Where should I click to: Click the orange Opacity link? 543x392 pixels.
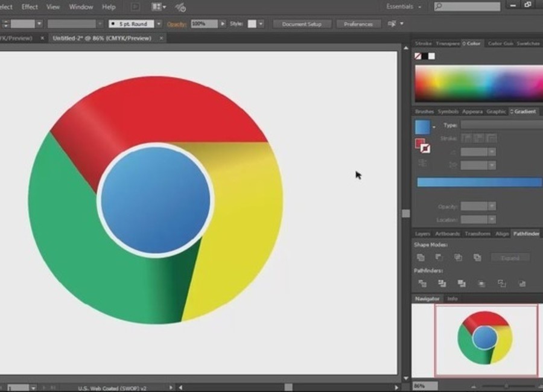coord(177,24)
